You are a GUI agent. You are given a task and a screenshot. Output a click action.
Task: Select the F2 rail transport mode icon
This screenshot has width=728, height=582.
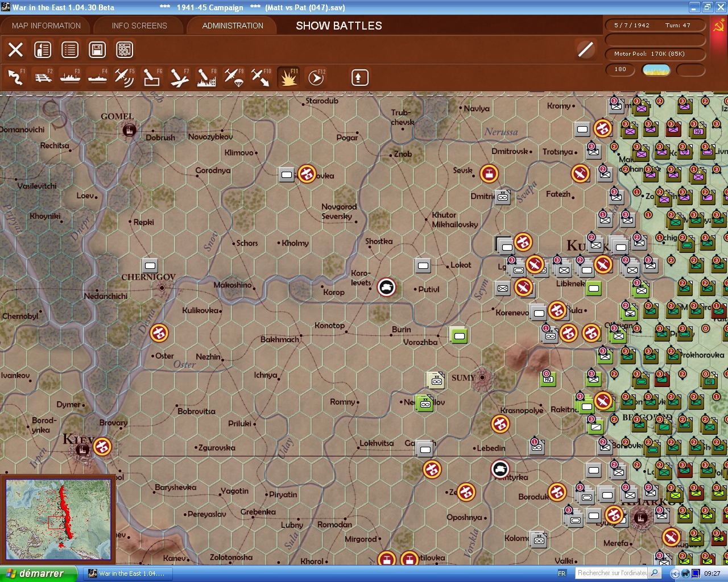pos(43,77)
